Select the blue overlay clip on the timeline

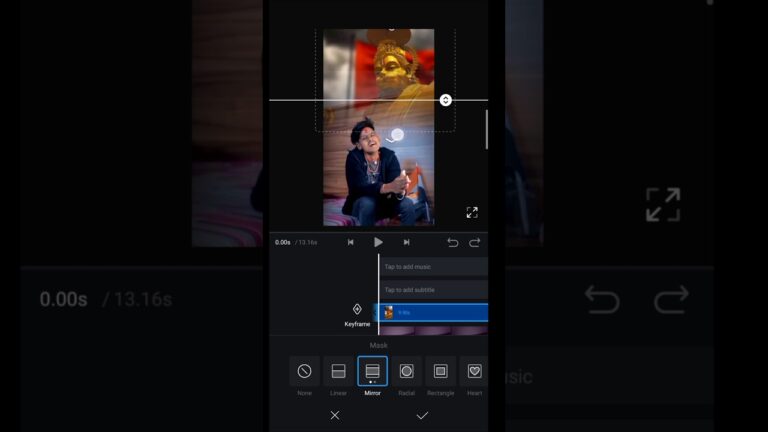(x=432, y=312)
